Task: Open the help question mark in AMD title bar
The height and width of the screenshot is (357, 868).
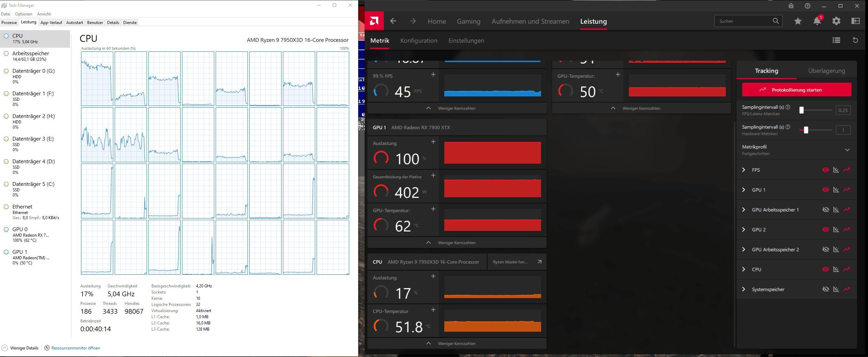Action: tap(808, 6)
